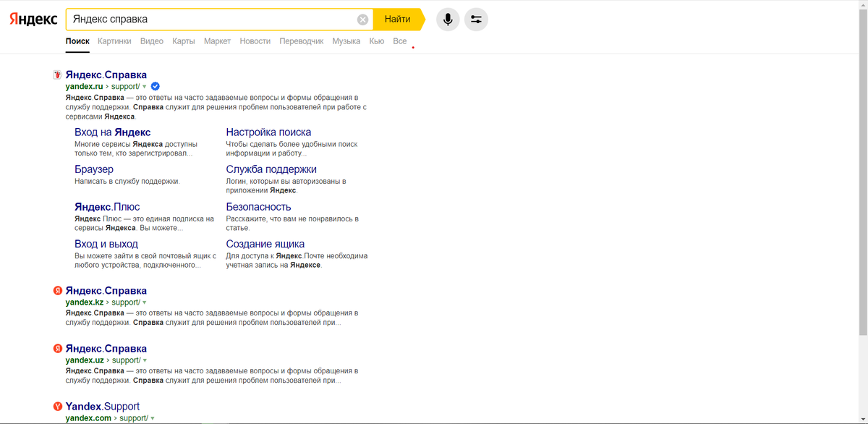Open the Настройка поиска sitelink

pos(268,132)
